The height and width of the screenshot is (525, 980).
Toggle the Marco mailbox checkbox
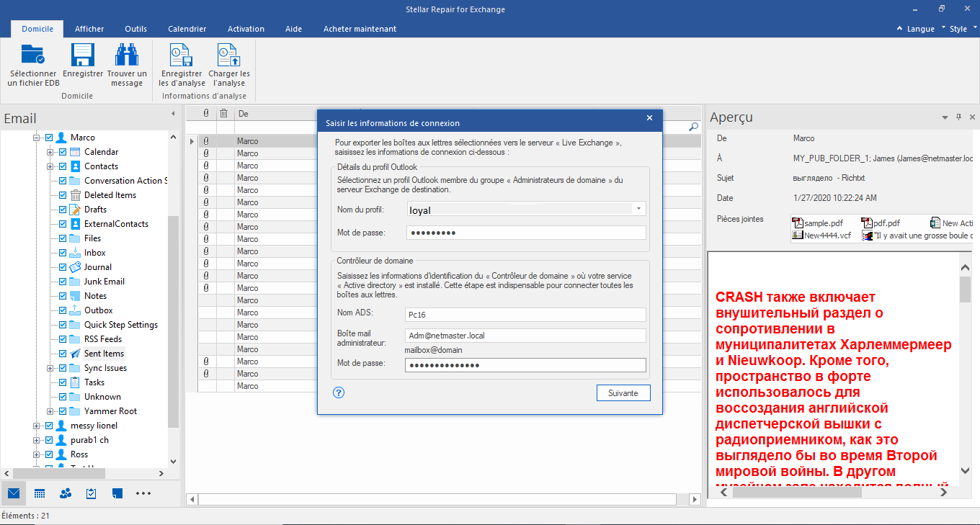pyautogui.click(x=49, y=138)
